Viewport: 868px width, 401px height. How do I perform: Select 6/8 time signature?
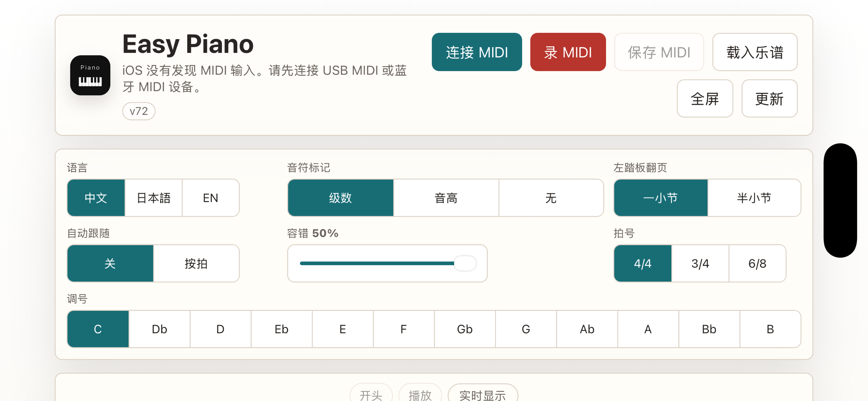[757, 263]
